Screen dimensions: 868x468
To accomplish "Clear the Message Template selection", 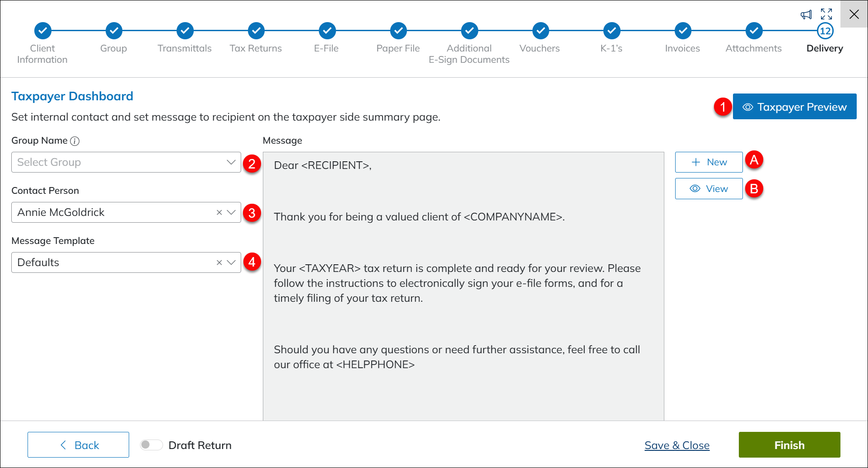I will [219, 262].
